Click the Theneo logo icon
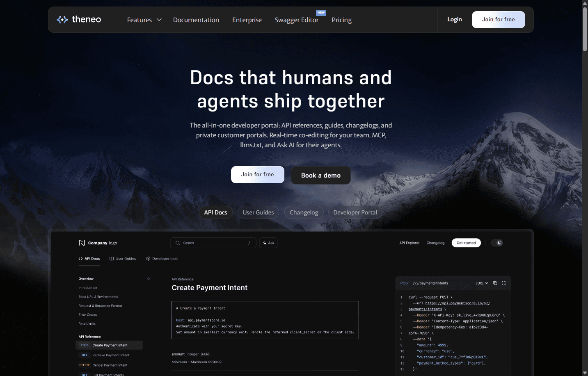The image size is (588, 376). click(62, 20)
